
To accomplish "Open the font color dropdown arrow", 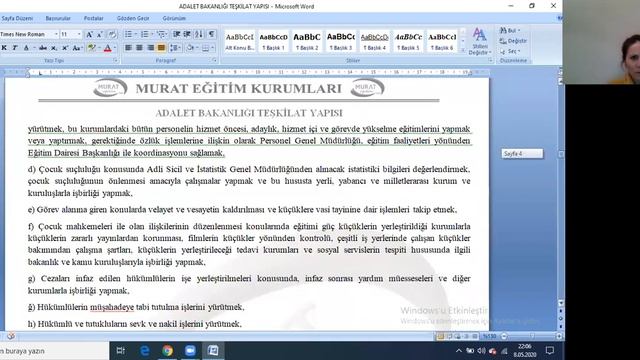I will coord(115,48).
